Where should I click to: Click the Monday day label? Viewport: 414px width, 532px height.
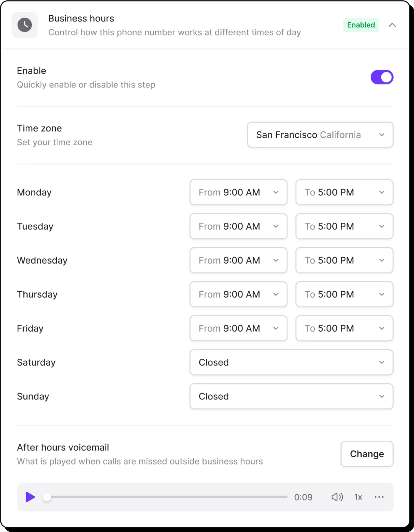click(x=34, y=192)
